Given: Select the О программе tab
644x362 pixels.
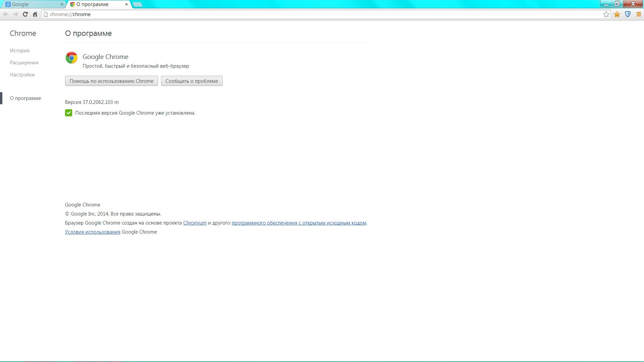Looking at the screenshot, I should pos(99,4).
